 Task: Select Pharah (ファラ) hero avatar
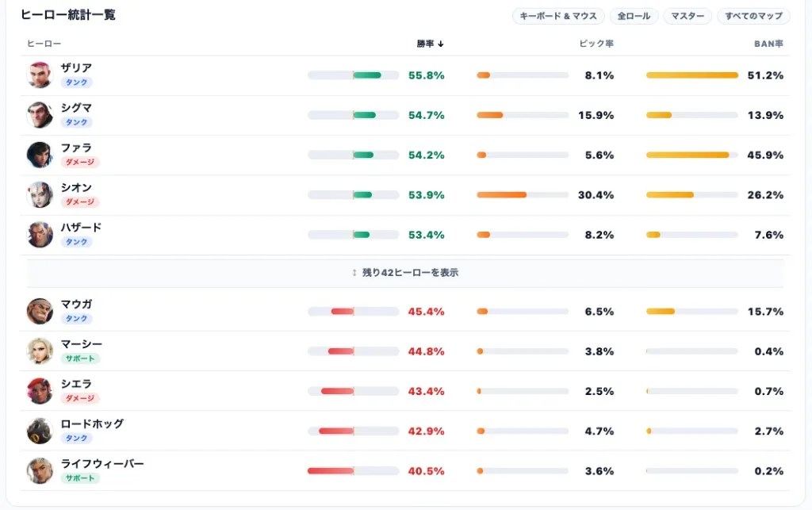pyautogui.click(x=40, y=155)
